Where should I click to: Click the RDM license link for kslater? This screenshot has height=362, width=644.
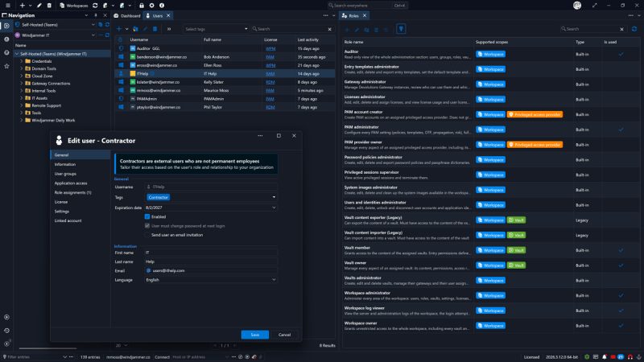tap(270, 82)
